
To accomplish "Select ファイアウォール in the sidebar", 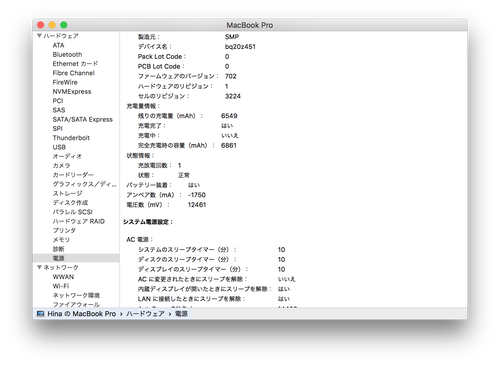I will point(76,304).
